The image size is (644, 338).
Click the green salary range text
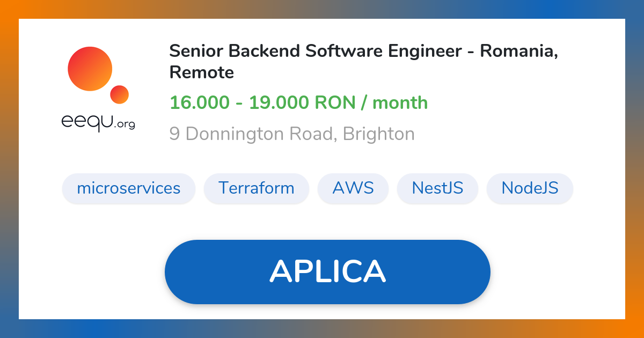coord(298,102)
